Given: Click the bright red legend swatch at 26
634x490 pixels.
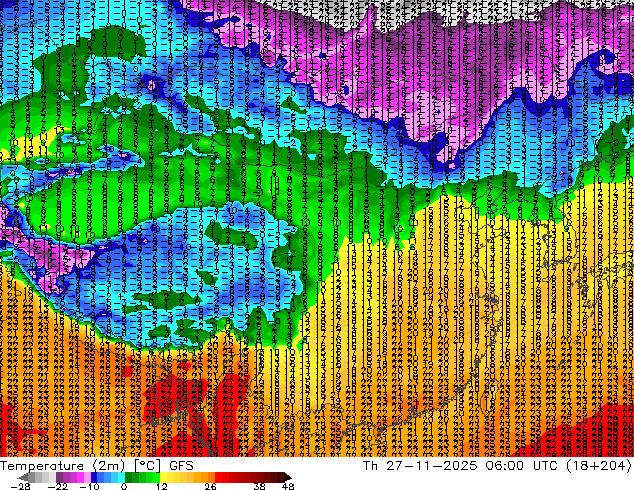Looking at the screenshot, I should tap(218, 477).
